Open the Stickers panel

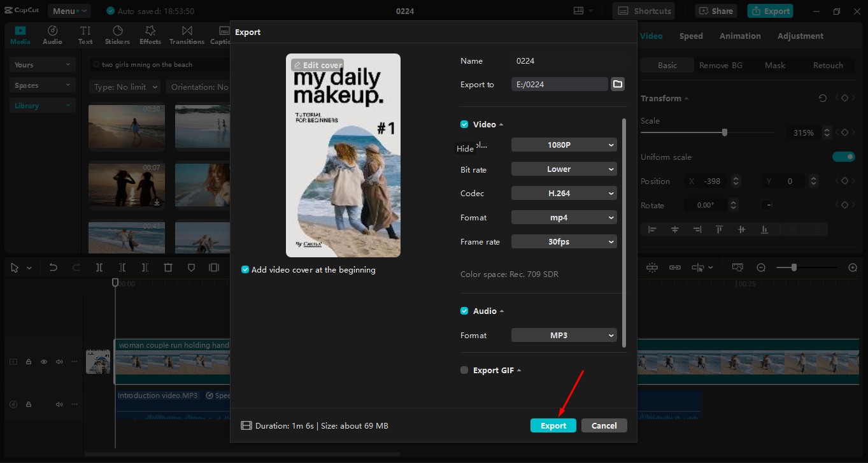pyautogui.click(x=117, y=35)
